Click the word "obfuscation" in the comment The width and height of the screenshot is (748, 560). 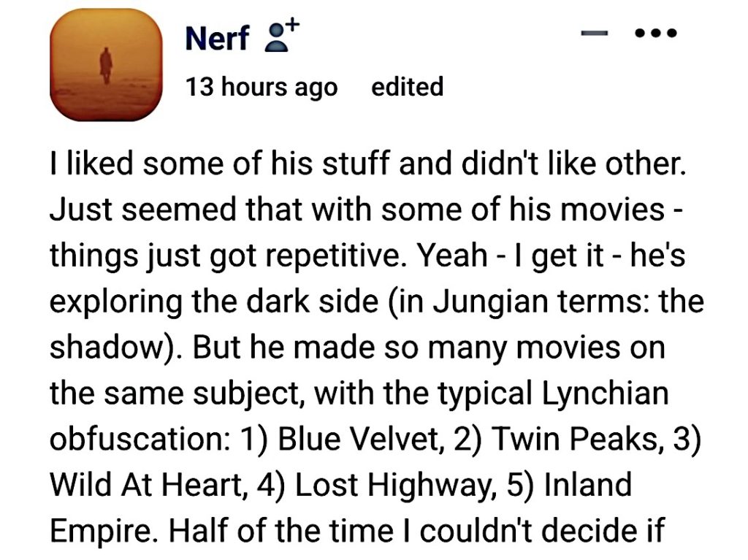tap(138, 438)
